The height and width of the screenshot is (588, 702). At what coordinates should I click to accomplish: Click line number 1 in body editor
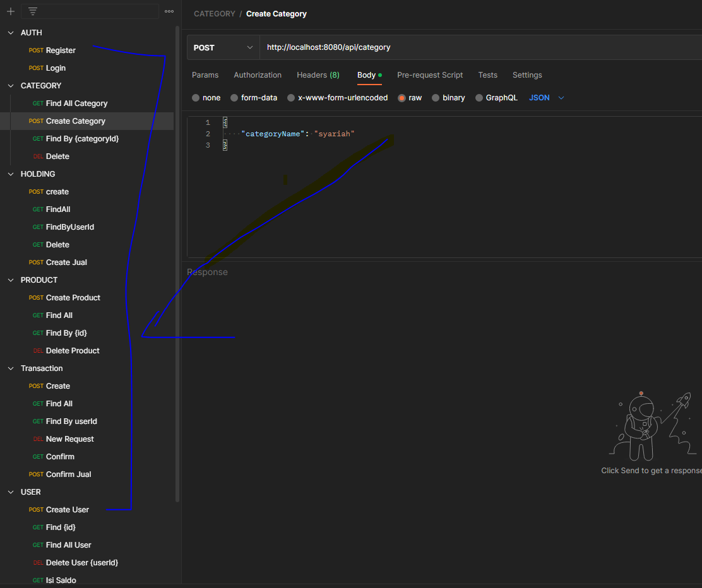[208, 122]
